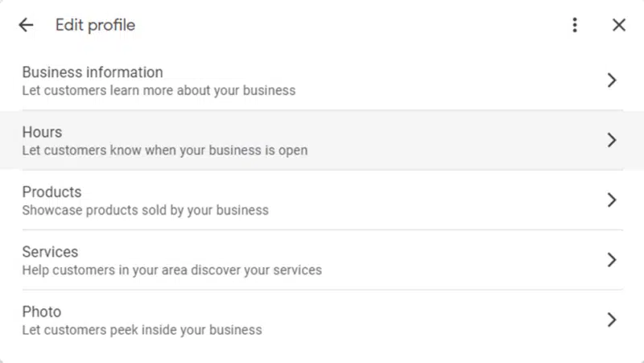Click "Help customers in your area discover your services"

pyautogui.click(x=171, y=270)
